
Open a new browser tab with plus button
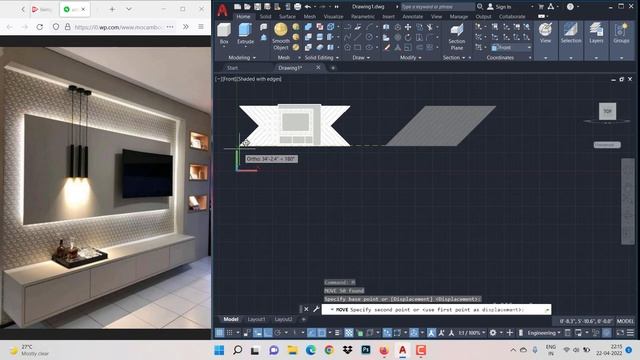112,9
